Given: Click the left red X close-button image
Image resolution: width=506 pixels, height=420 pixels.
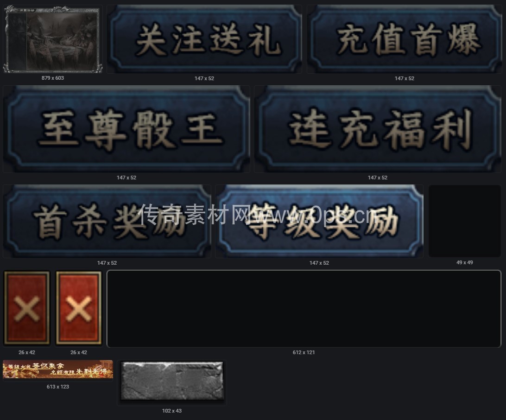Looking at the screenshot, I should tap(27, 308).
